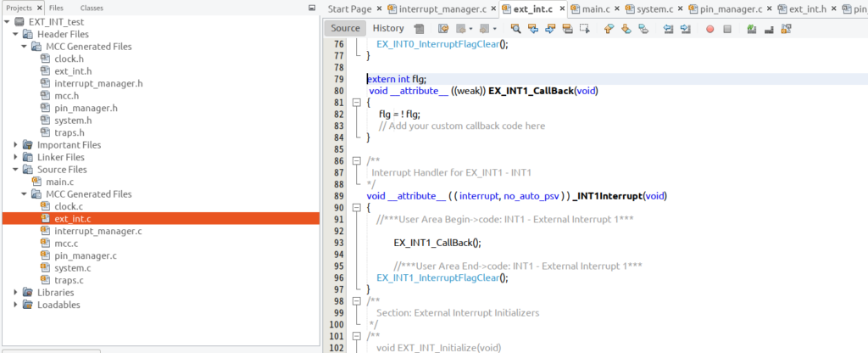Start macro recording with red circle icon
868x353 pixels.
[709, 29]
